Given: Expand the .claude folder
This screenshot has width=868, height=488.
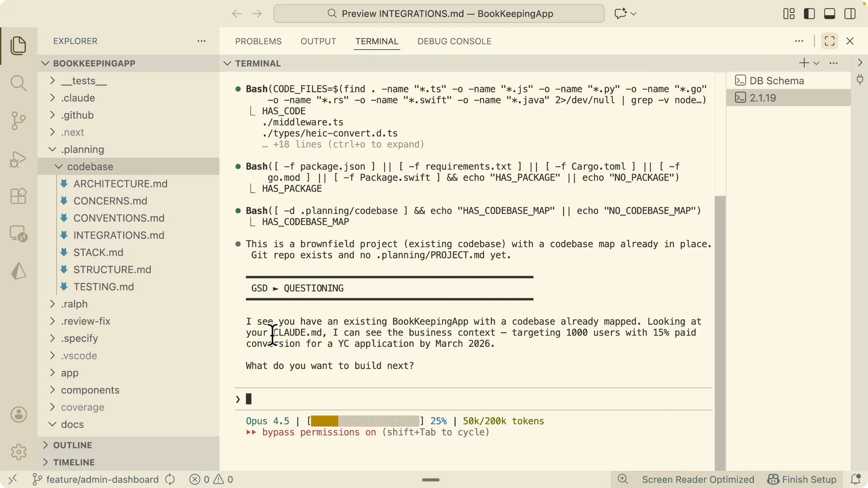Looking at the screenshot, I should click(128, 98).
